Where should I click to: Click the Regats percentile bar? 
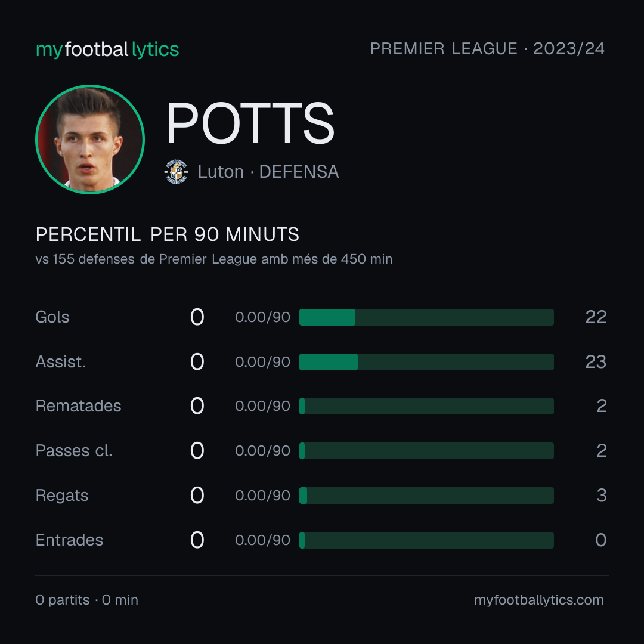[x=426, y=496]
